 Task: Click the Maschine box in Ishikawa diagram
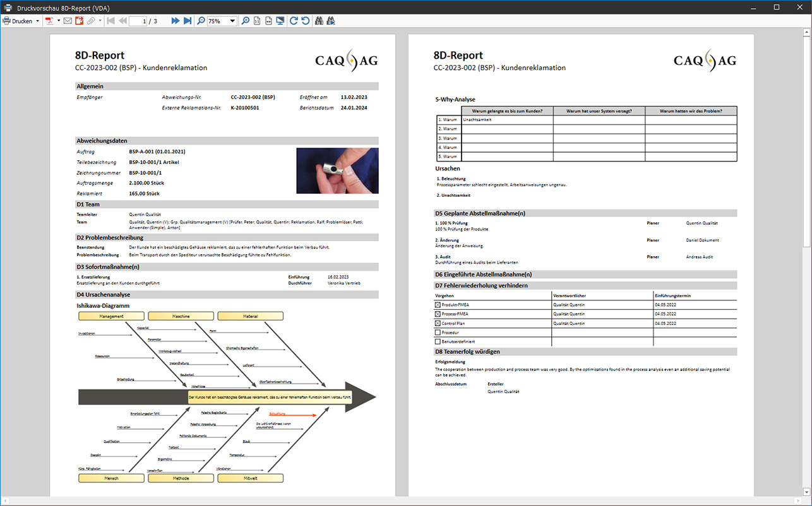click(x=181, y=316)
